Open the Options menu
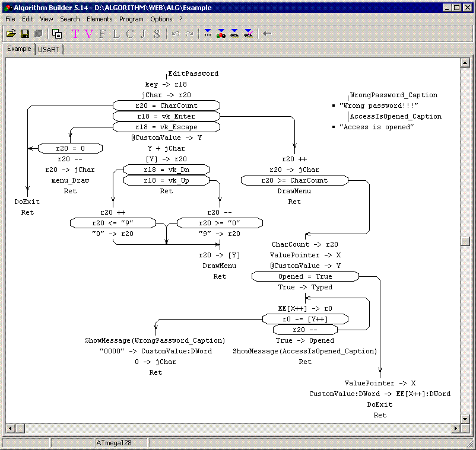476x450 pixels. click(x=161, y=19)
